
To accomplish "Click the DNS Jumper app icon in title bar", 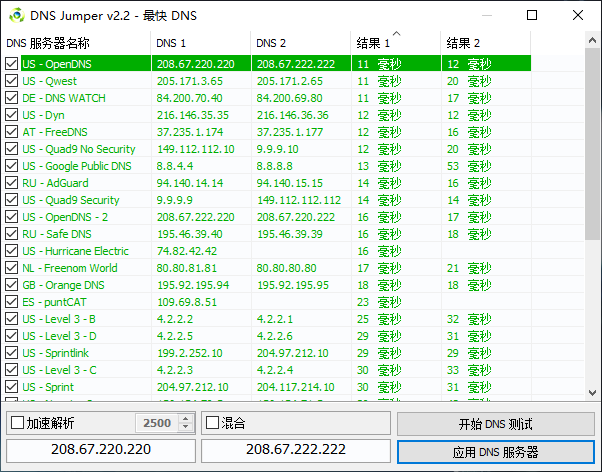I will pos(17,15).
